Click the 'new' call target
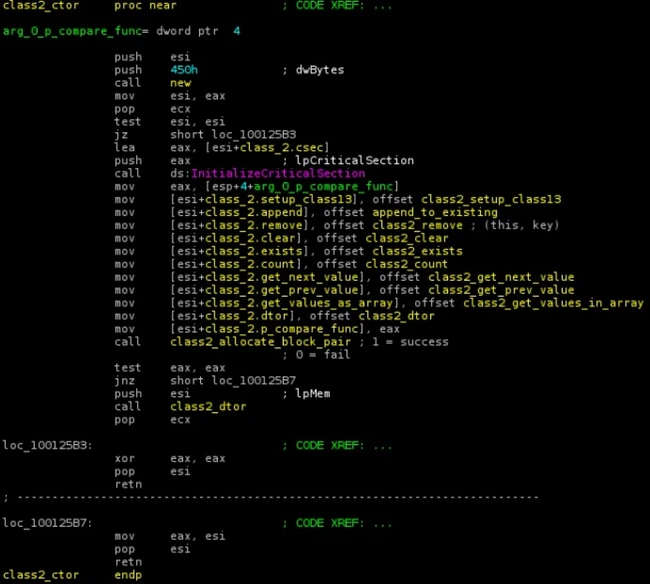The height and width of the screenshot is (584, 650). click(x=181, y=83)
